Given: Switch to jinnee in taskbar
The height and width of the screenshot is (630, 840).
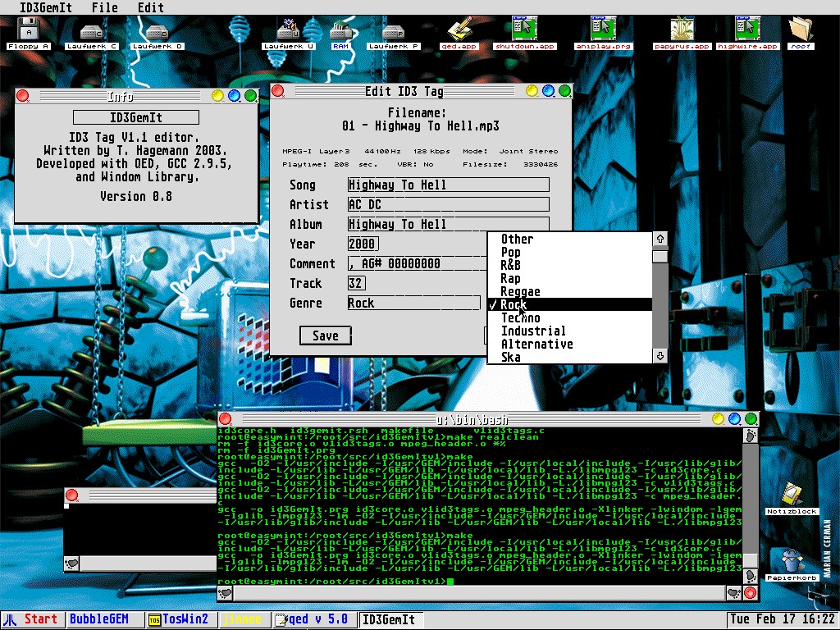Looking at the screenshot, I should 244,619.
